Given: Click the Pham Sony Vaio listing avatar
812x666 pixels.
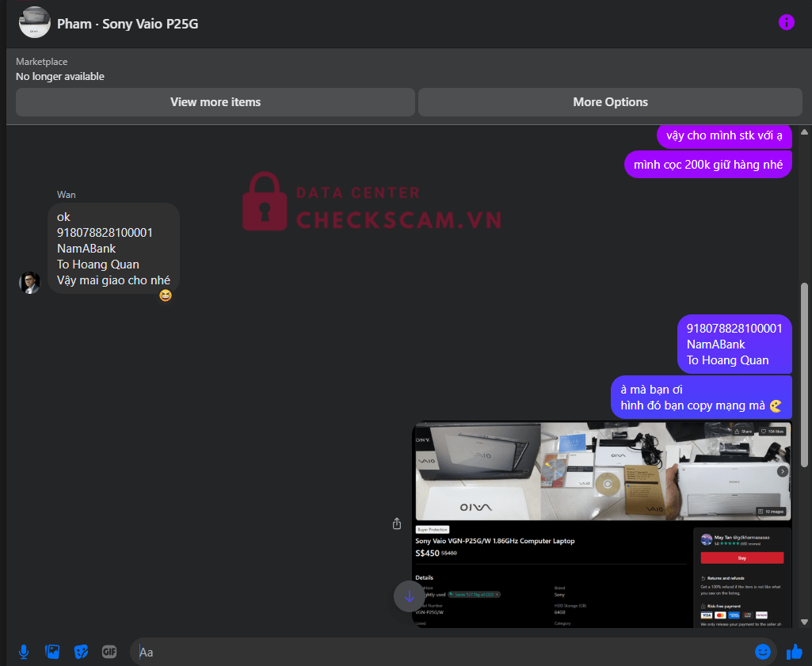Looking at the screenshot, I should (35, 22).
